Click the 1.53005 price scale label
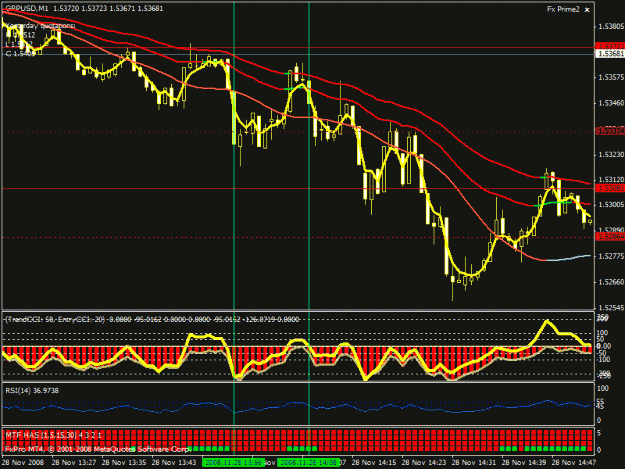 tap(611, 204)
